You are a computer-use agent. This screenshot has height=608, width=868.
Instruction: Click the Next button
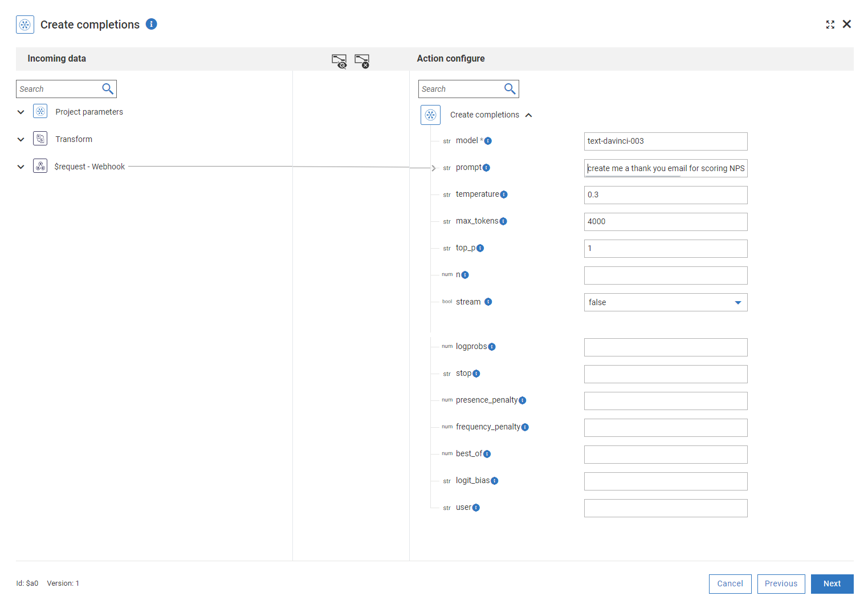pyautogui.click(x=832, y=583)
